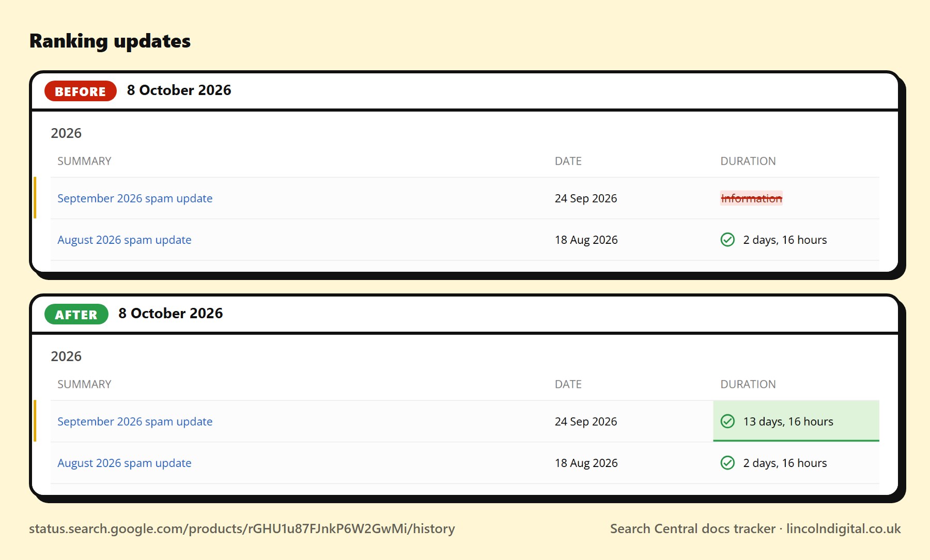
Task: Select 2 days, 16 hours in Before panel
Action: [785, 240]
